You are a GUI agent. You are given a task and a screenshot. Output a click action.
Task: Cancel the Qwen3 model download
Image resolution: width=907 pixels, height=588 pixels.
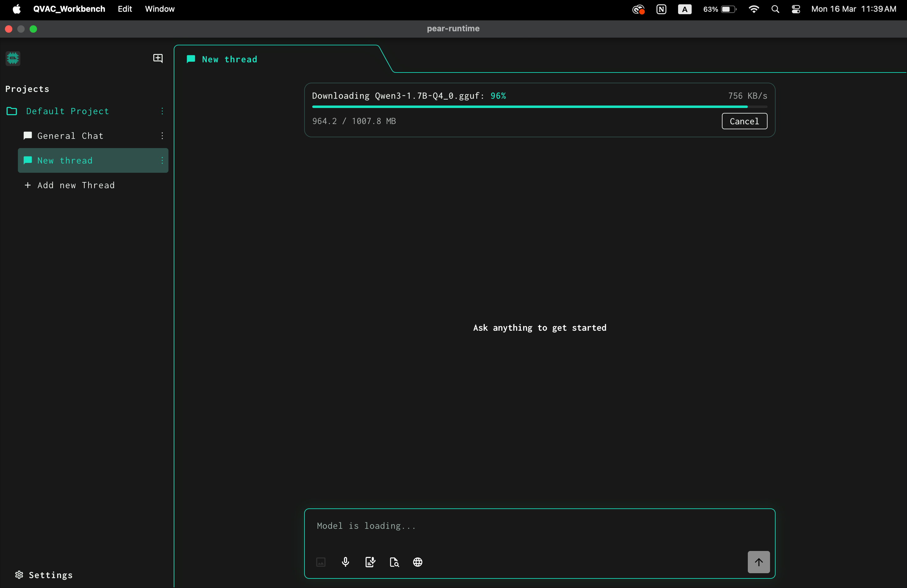click(744, 121)
